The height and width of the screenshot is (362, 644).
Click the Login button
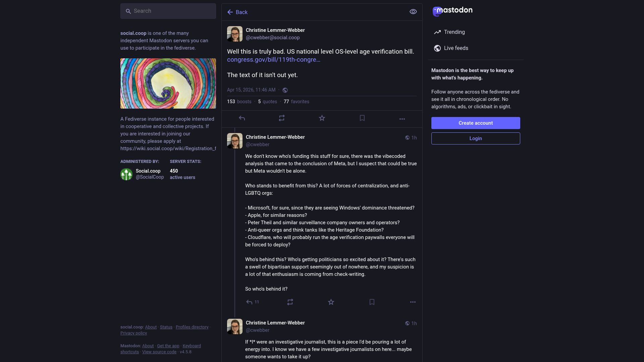(476, 138)
